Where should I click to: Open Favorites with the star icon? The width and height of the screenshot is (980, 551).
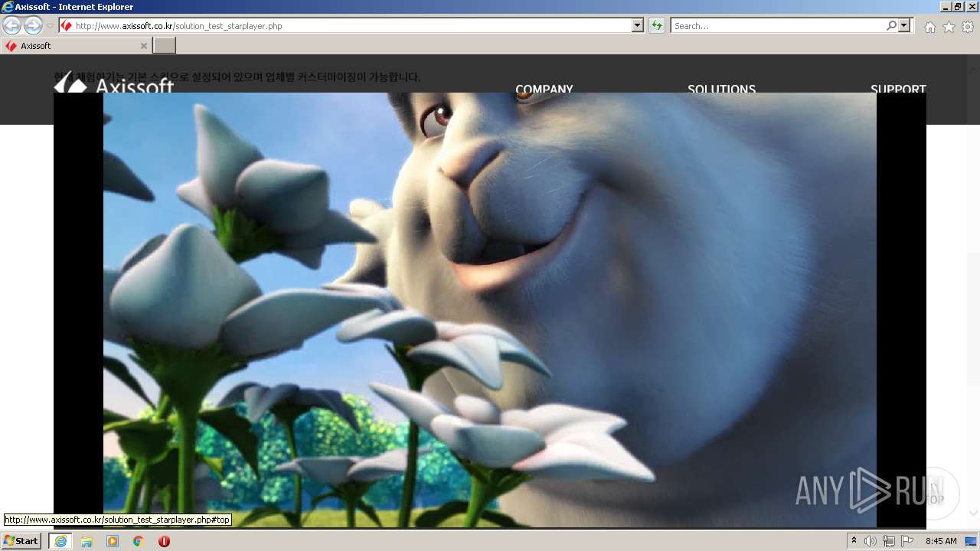point(949,27)
